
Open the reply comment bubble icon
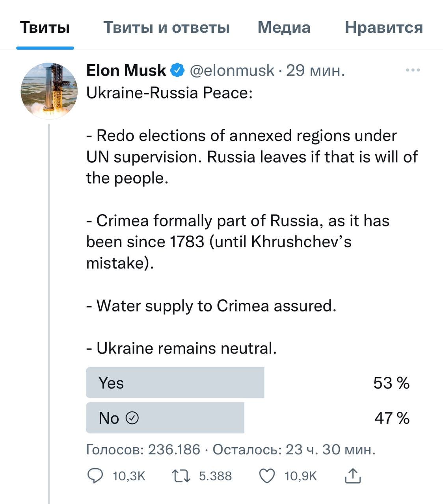pyautogui.click(x=95, y=476)
